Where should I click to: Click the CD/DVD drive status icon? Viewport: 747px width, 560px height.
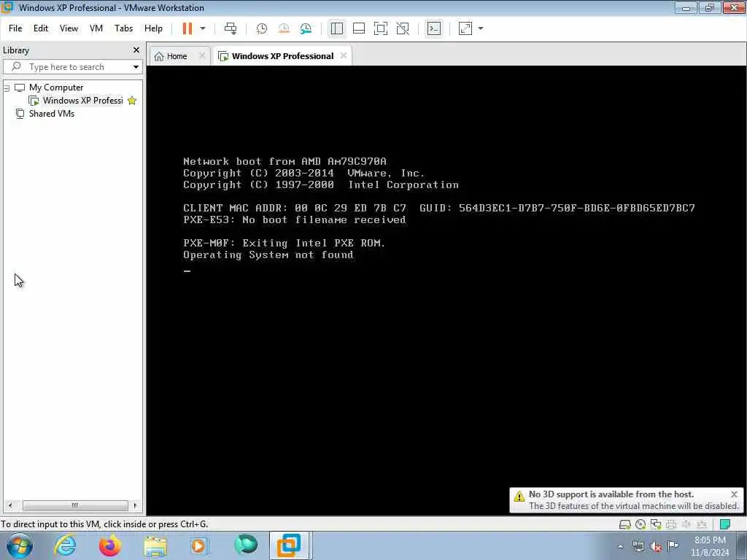click(x=640, y=524)
